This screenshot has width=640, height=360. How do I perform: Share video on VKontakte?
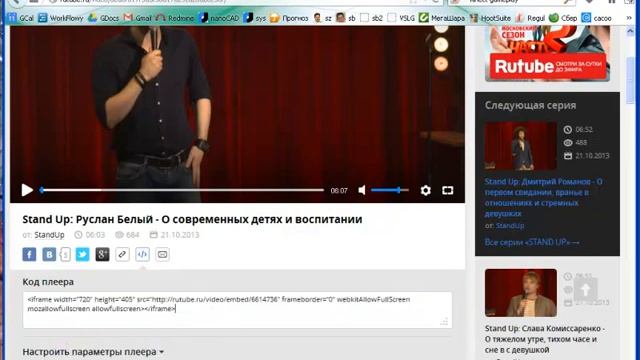click(x=49, y=254)
